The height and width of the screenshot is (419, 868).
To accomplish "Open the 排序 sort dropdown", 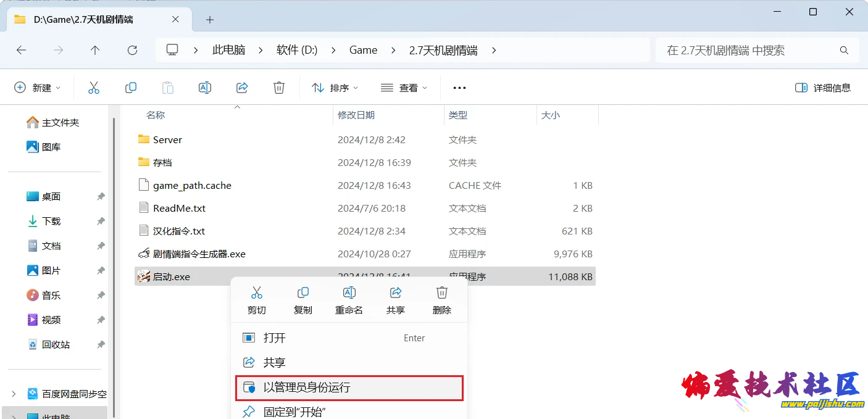I will 335,88.
